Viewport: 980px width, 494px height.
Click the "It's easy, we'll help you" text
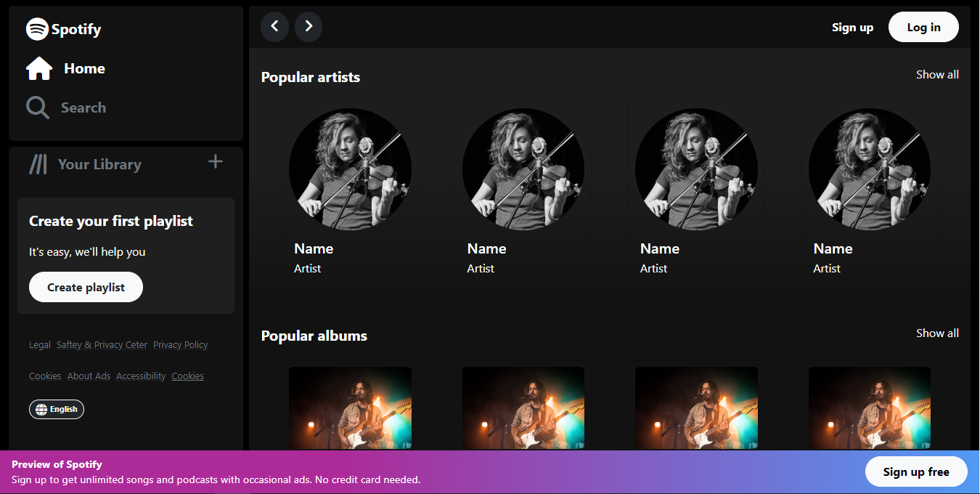[x=87, y=252]
